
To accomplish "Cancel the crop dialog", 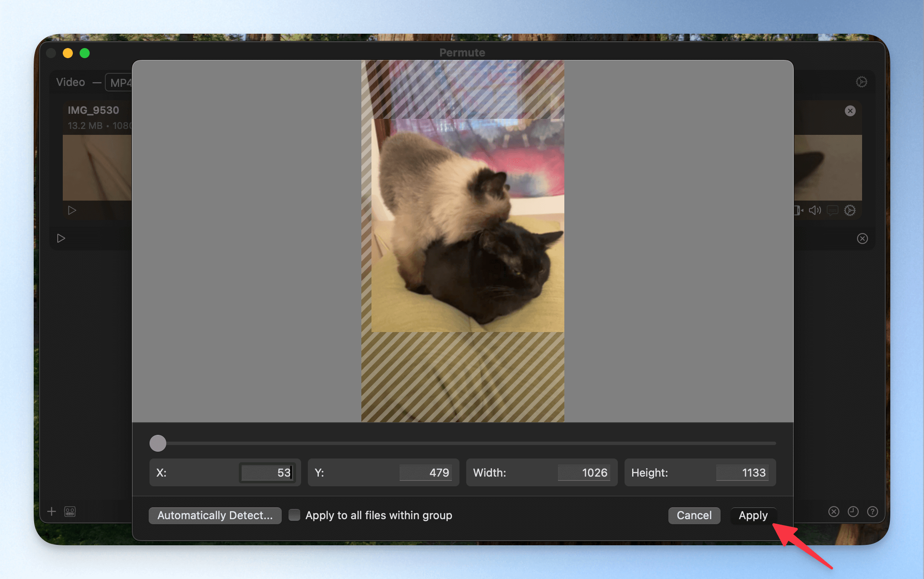I will 694,515.
